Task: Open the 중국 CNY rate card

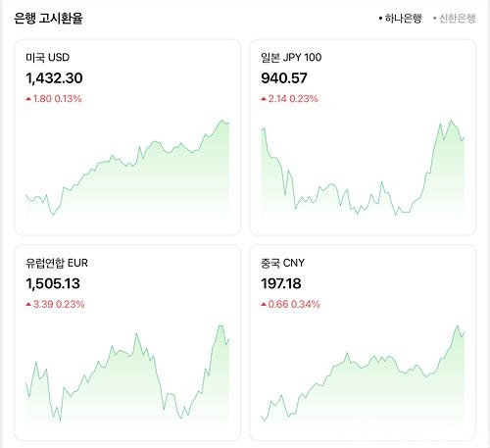Action: coord(363,342)
